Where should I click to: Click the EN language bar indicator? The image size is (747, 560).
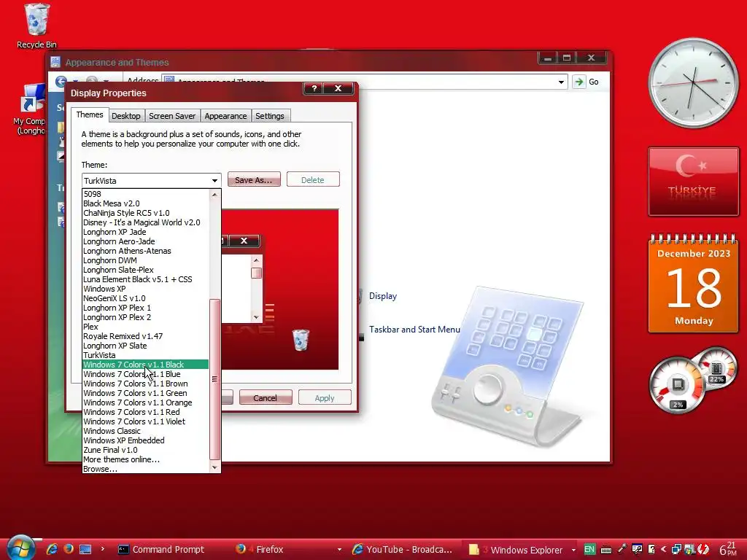pos(589,549)
